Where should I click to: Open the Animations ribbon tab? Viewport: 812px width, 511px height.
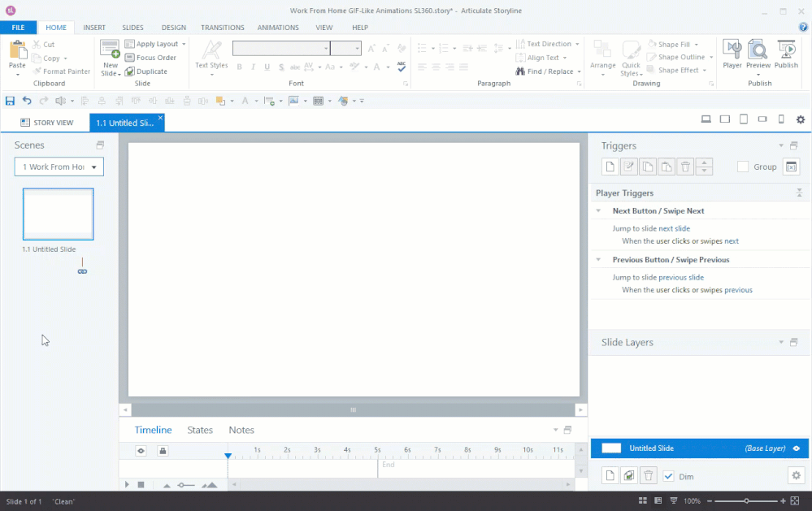pyautogui.click(x=278, y=28)
